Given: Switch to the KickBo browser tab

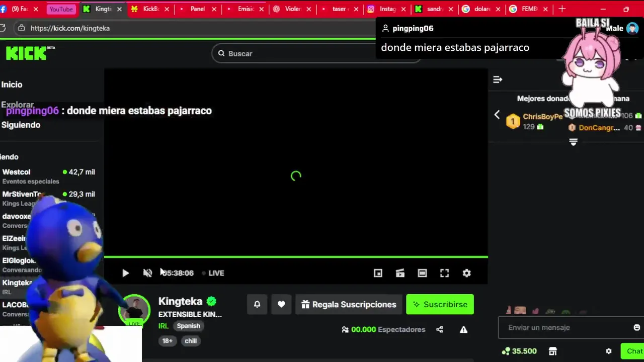Looking at the screenshot, I should (150, 9).
